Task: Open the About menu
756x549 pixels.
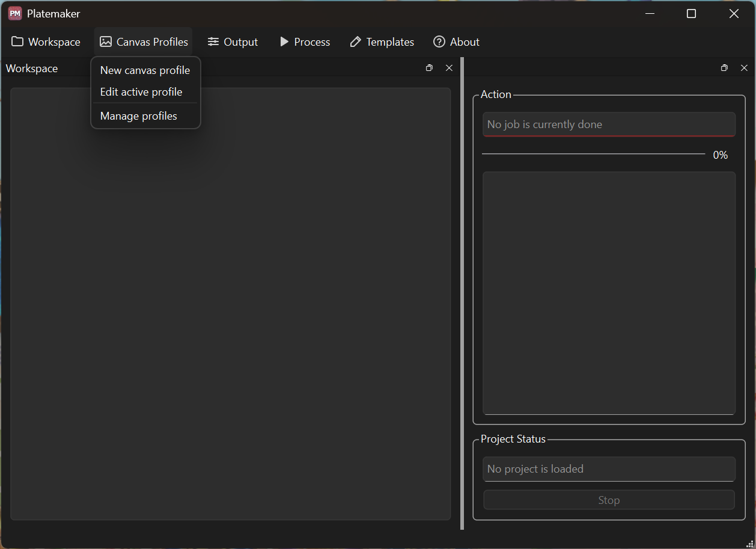Action: [x=456, y=42]
